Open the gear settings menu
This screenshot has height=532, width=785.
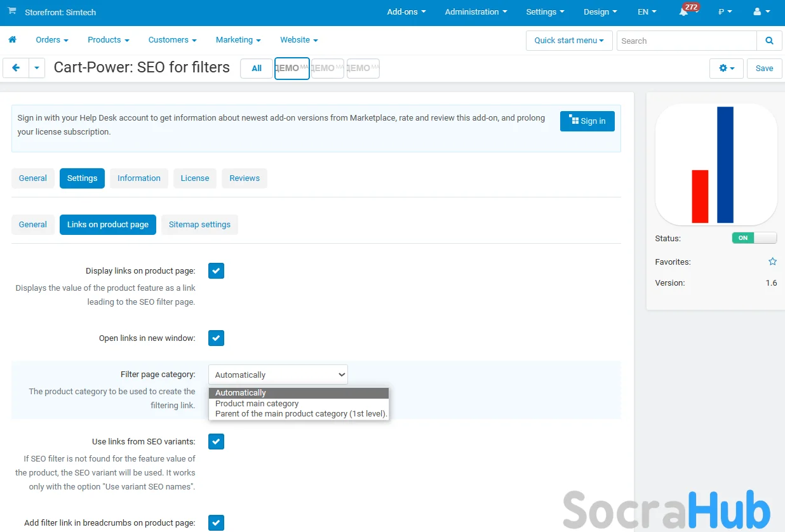(726, 68)
